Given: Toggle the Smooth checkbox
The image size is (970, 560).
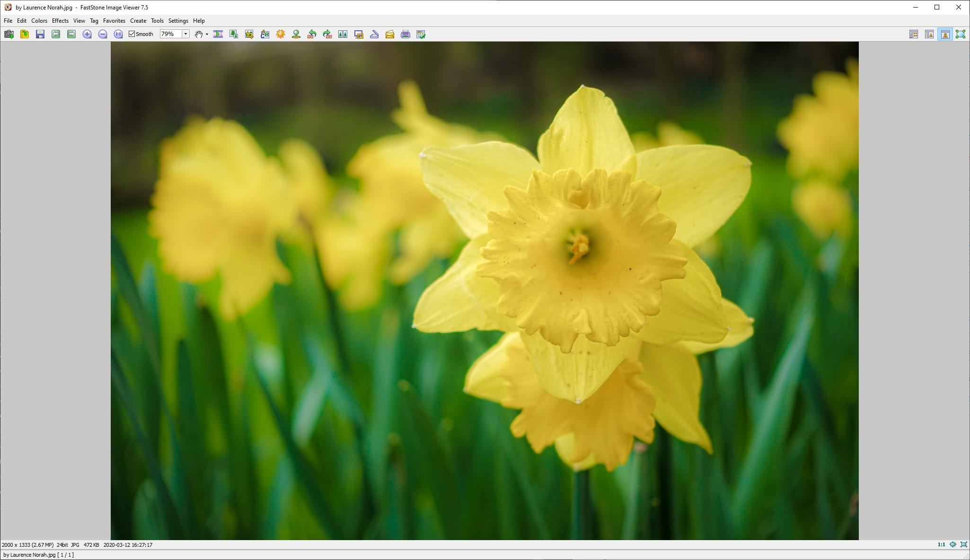Looking at the screenshot, I should (x=132, y=34).
